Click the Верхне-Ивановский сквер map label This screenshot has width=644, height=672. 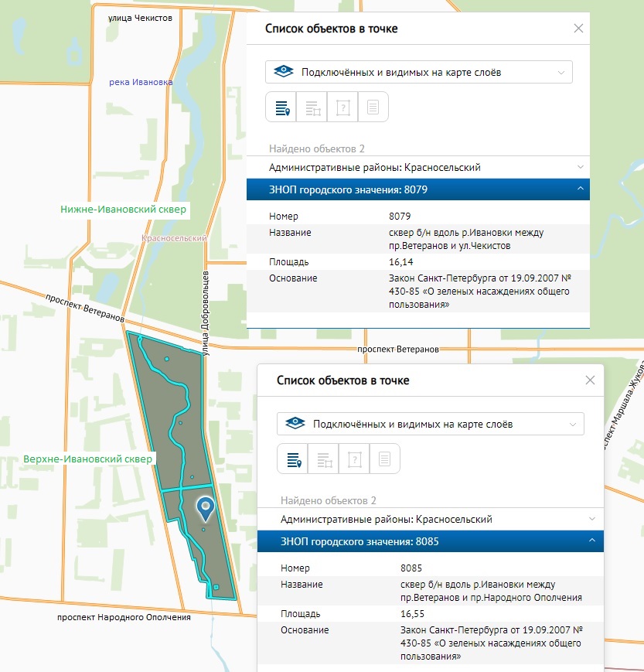coord(87,459)
